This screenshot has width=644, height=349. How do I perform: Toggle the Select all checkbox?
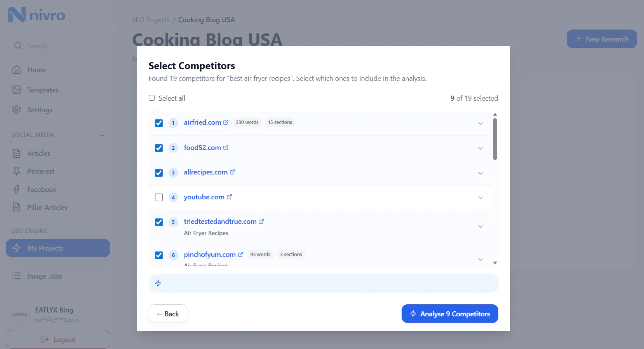coord(152,98)
